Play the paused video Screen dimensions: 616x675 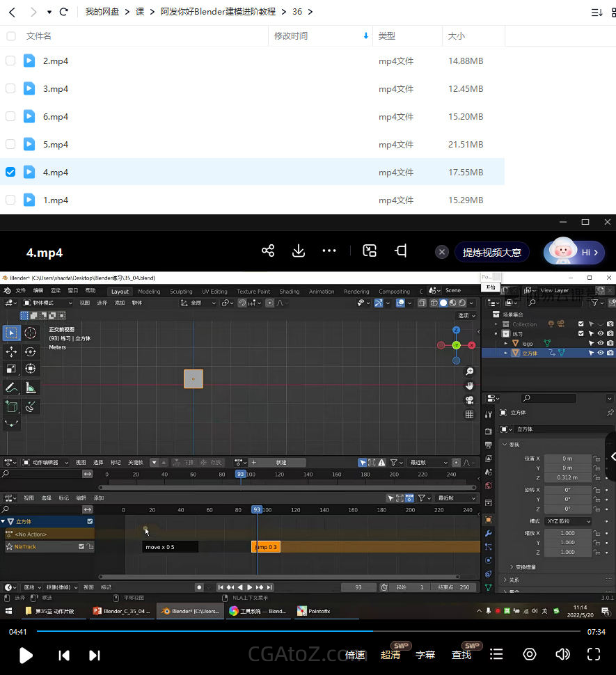coord(26,655)
